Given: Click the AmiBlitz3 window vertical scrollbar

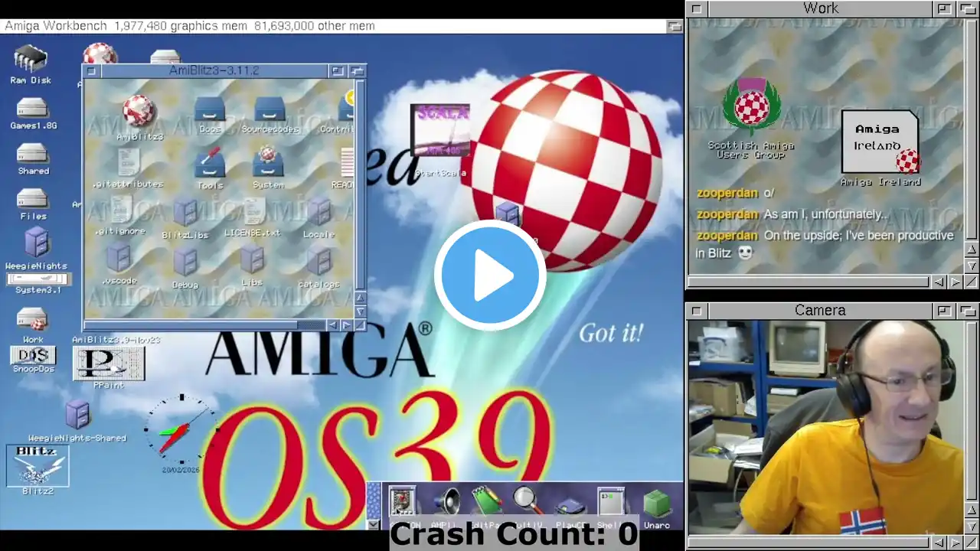Looking at the screenshot, I should 360,184.
